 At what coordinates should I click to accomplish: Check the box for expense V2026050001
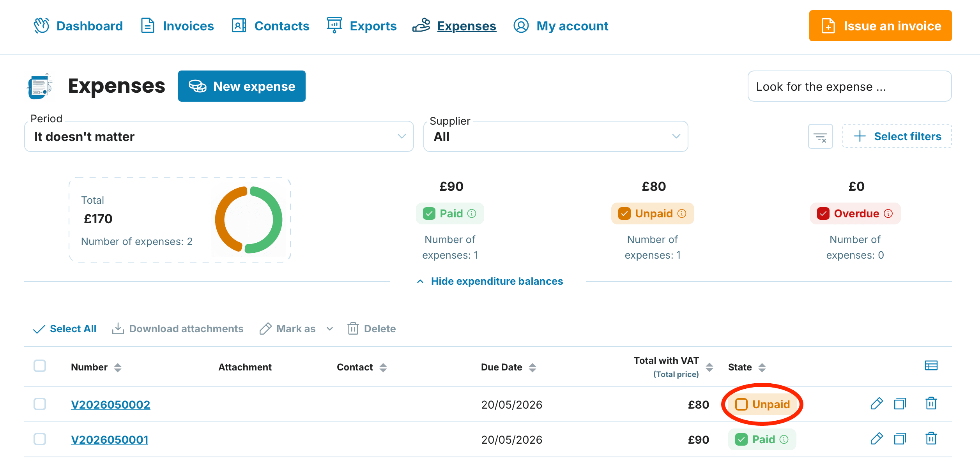(x=40, y=439)
